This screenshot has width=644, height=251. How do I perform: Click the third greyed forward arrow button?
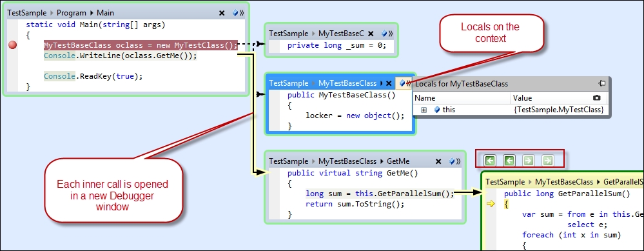point(528,161)
